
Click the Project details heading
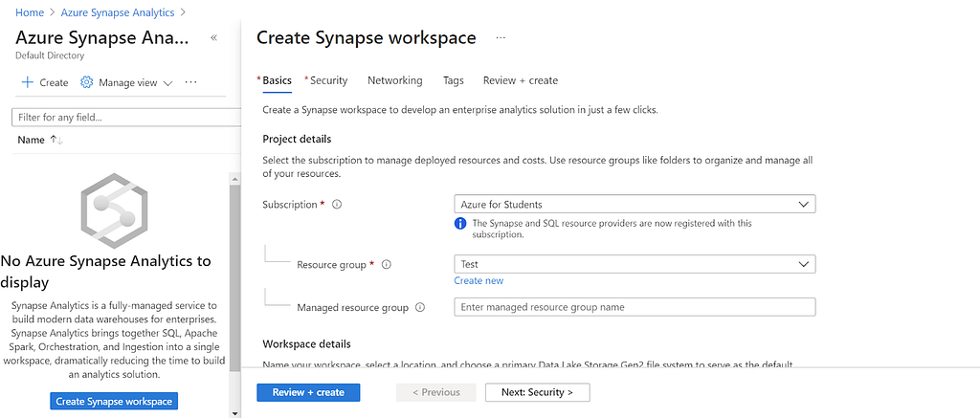[297, 139]
